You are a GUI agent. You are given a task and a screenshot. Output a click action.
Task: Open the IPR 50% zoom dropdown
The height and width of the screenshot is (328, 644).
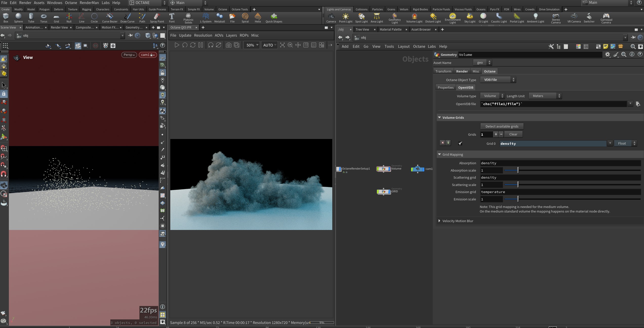(252, 45)
